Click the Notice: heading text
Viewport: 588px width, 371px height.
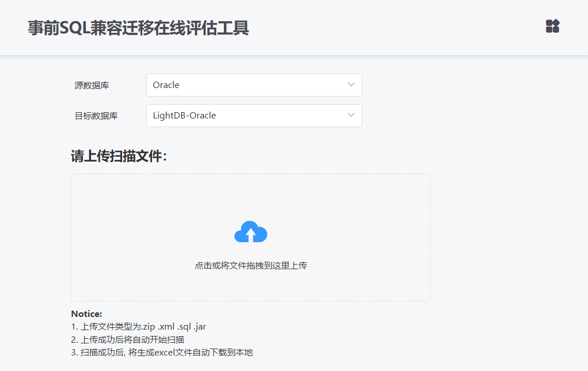point(86,313)
